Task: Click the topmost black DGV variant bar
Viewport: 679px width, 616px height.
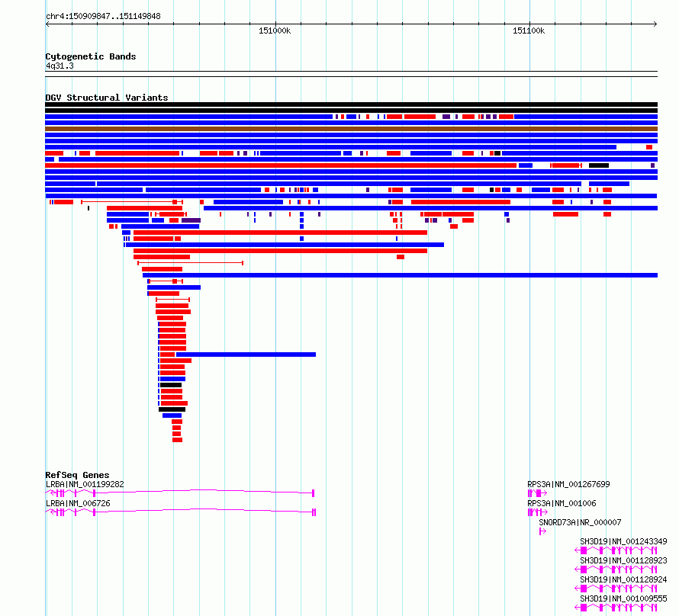Action: 351,104
